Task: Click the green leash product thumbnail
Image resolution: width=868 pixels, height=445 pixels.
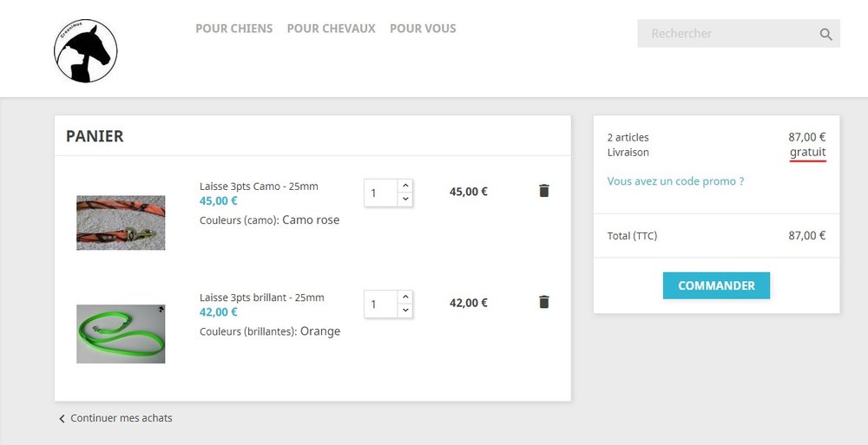Action: (x=121, y=334)
